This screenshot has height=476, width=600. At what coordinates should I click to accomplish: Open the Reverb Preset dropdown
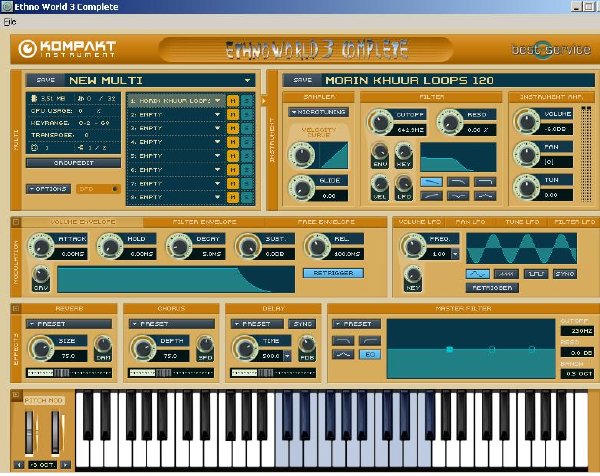[x=69, y=324]
